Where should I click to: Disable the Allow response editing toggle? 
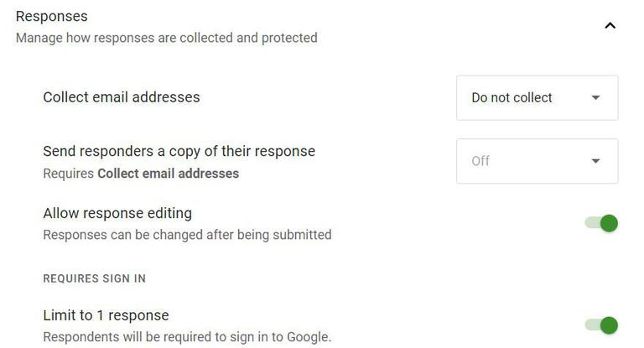click(601, 223)
